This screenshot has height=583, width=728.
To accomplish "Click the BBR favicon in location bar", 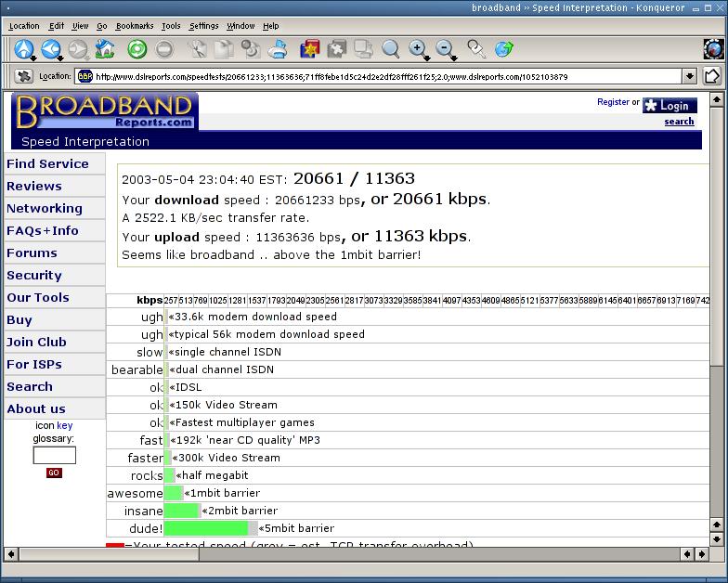I will pos(85,76).
